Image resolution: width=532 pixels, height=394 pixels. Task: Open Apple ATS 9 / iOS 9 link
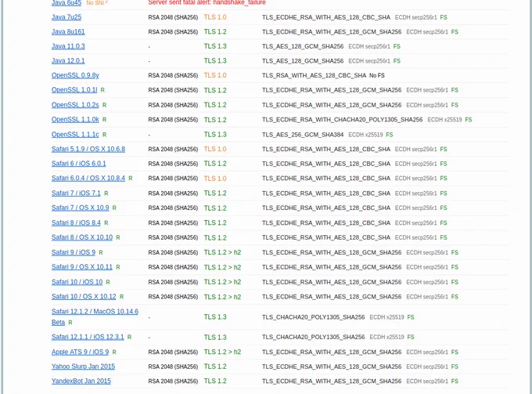pos(80,352)
